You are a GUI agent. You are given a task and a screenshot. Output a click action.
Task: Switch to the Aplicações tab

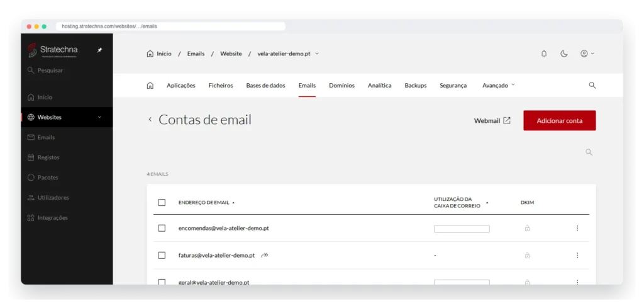point(181,86)
